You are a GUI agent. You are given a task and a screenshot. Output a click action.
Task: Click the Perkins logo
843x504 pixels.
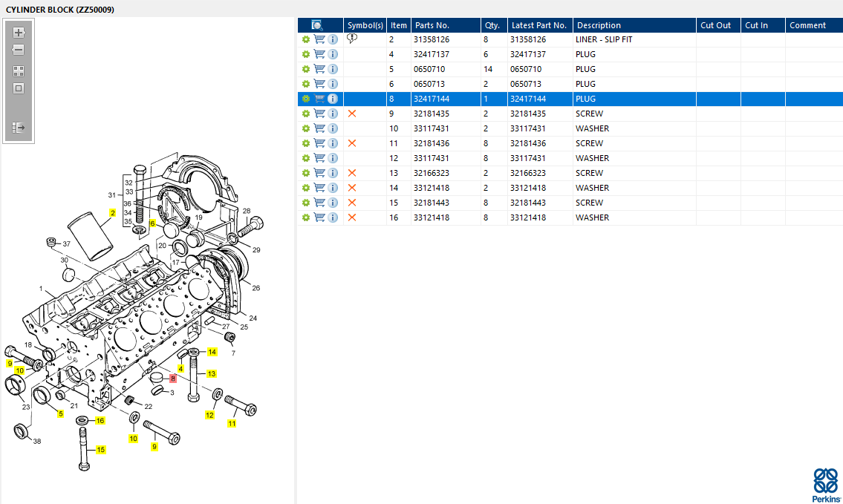(826, 485)
